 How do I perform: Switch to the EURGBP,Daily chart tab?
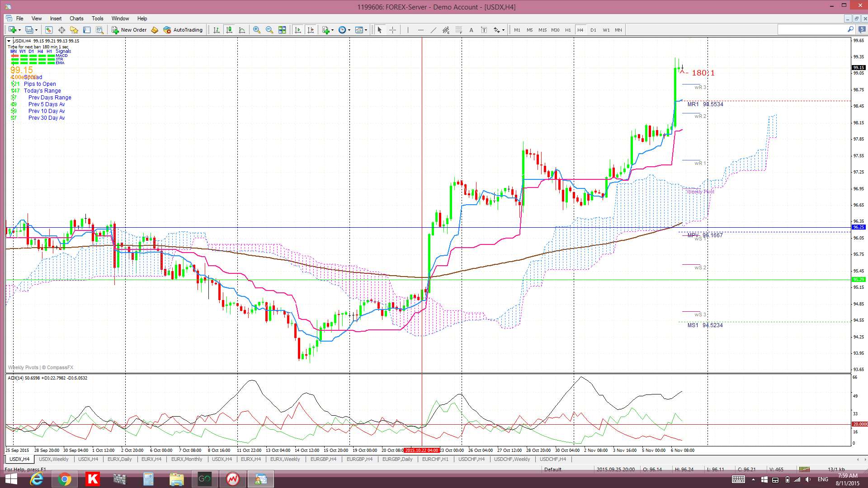tap(397, 459)
